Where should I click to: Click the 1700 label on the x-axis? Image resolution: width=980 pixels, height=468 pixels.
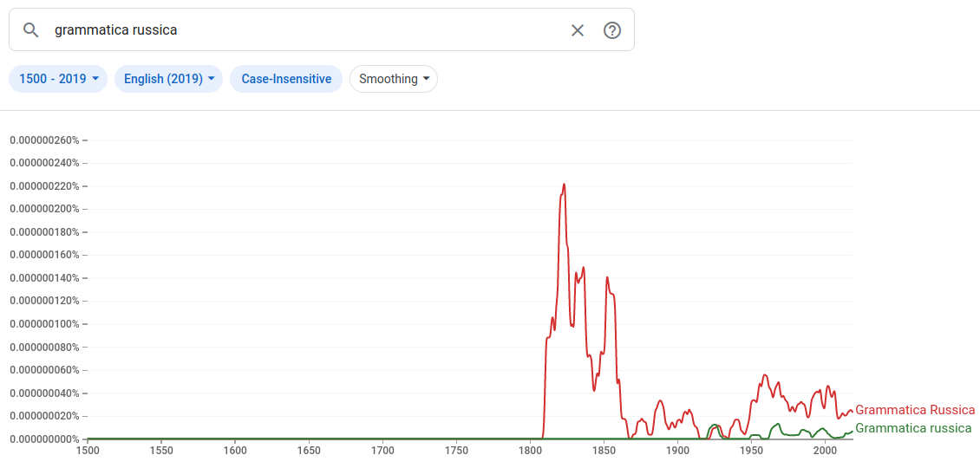tap(382, 451)
